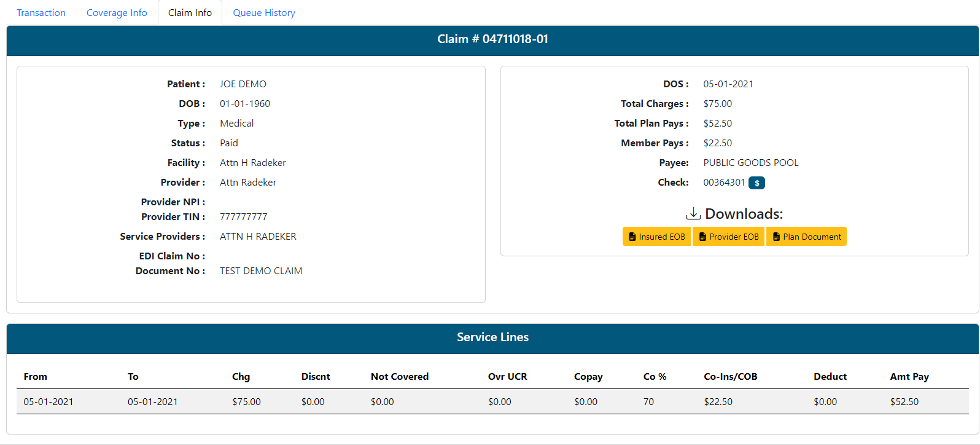Open the Coverage Info tab

(117, 13)
